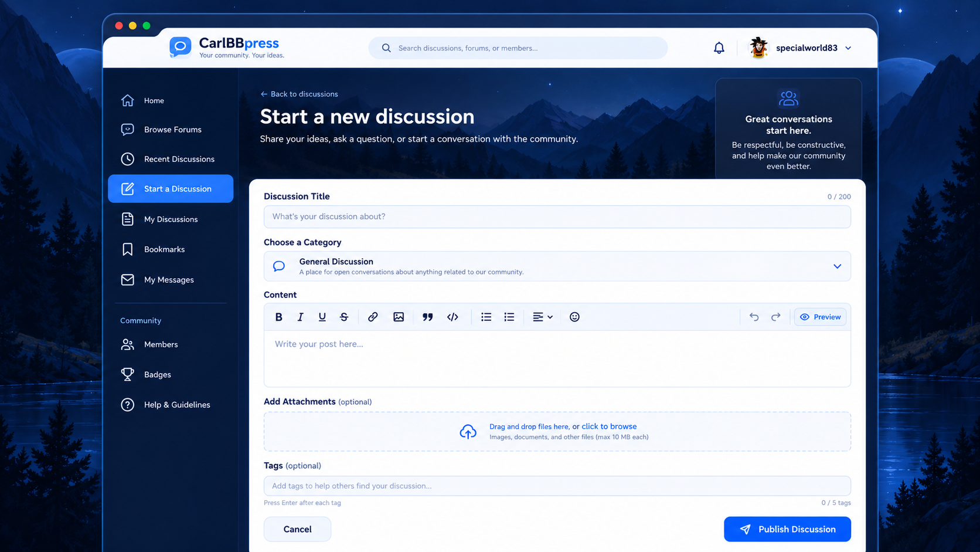Image resolution: width=980 pixels, height=552 pixels.
Task: Focus the Discussion Title field
Action: coord(557,216)
